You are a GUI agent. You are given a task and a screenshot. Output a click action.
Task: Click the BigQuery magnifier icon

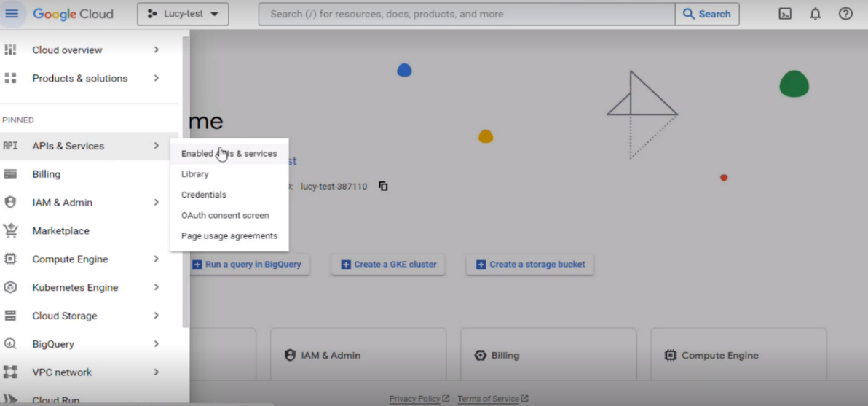click(x=10, y=344)
